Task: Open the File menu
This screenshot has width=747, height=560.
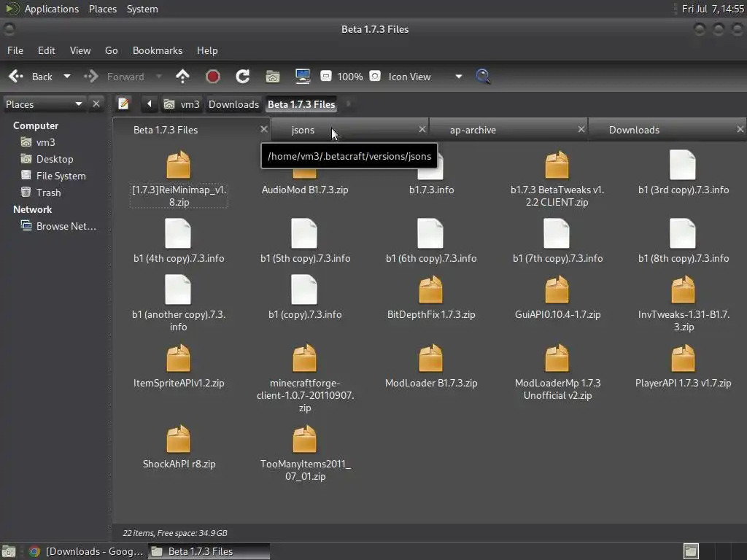Action: [15, 50]
